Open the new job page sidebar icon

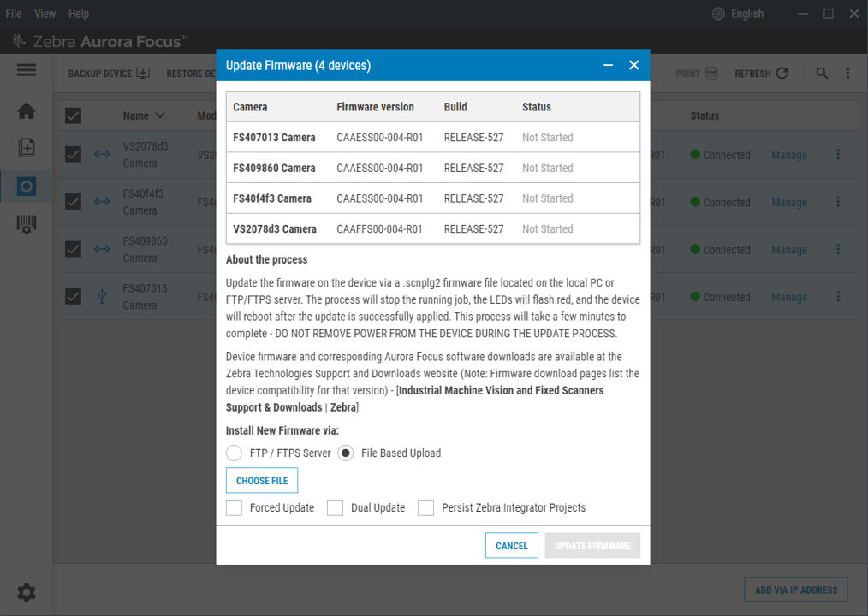[x=26, y=148]
